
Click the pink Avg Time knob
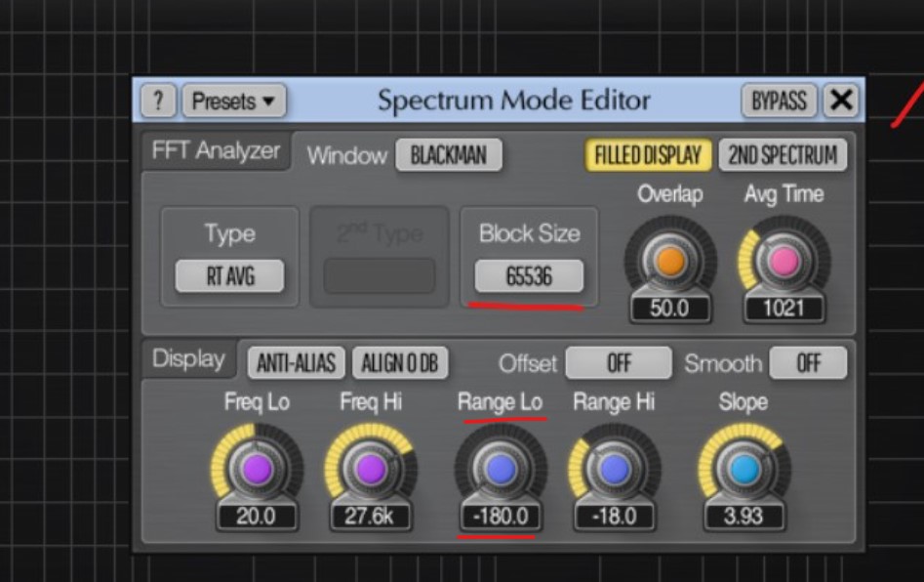click(x=784, y=262)
